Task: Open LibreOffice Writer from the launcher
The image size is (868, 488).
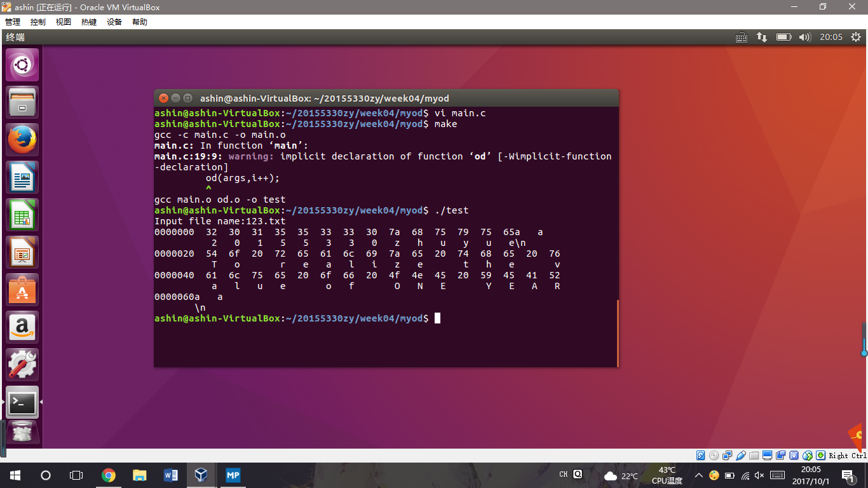Action: tap(22, 177)
